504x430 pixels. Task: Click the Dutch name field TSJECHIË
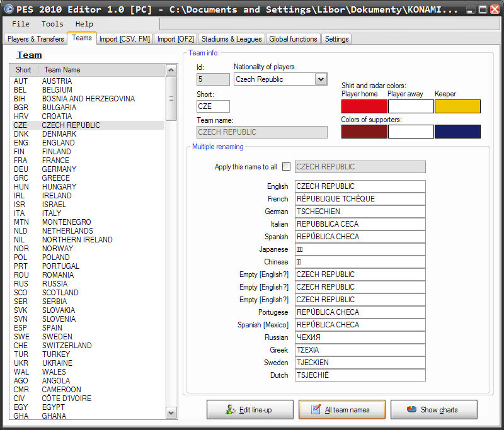(360, 375)
